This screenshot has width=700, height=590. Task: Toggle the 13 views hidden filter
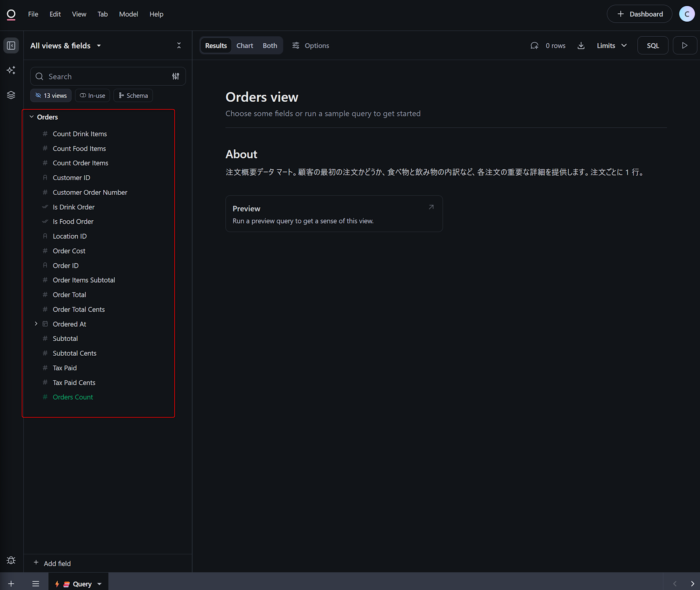pyautogui.click(x=51, y=95)
